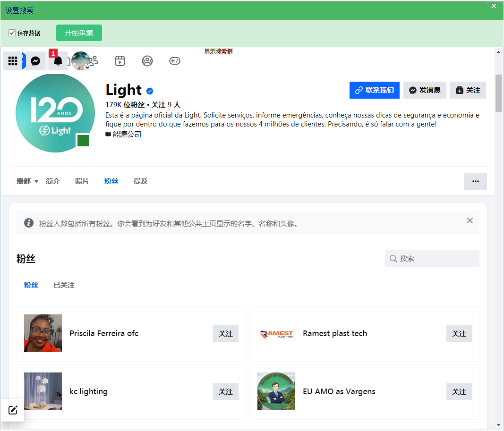Switch to the 简介 tab
The height and width of the screenshot is (431, 504).
tap(53, 181)
